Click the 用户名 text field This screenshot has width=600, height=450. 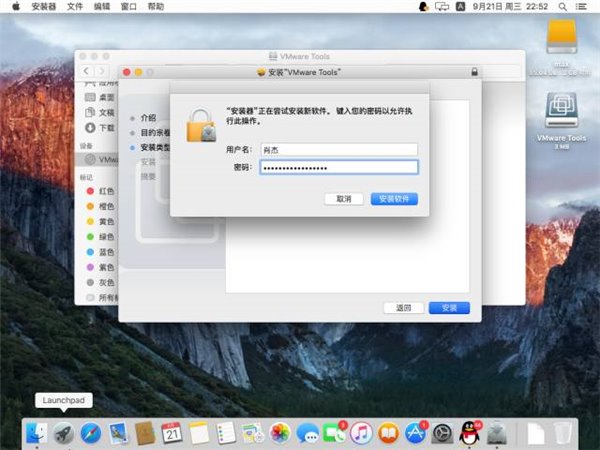pyautogui.click(x=338, y=149)
